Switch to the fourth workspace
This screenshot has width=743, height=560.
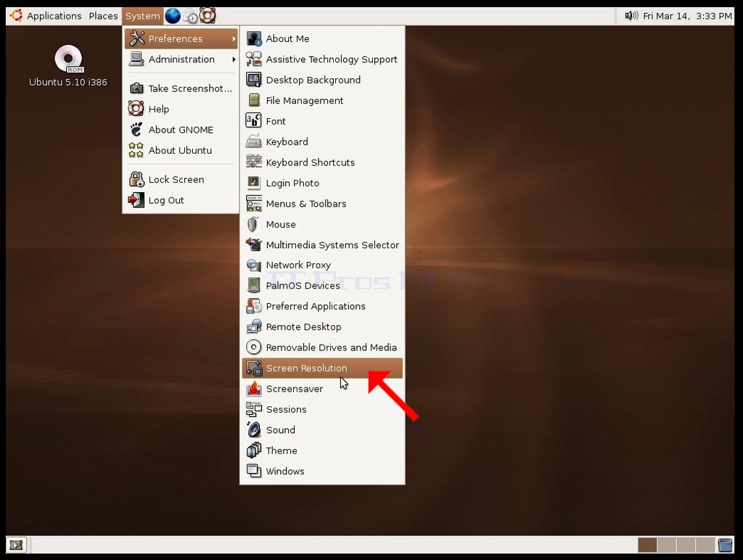pos(705,545)
